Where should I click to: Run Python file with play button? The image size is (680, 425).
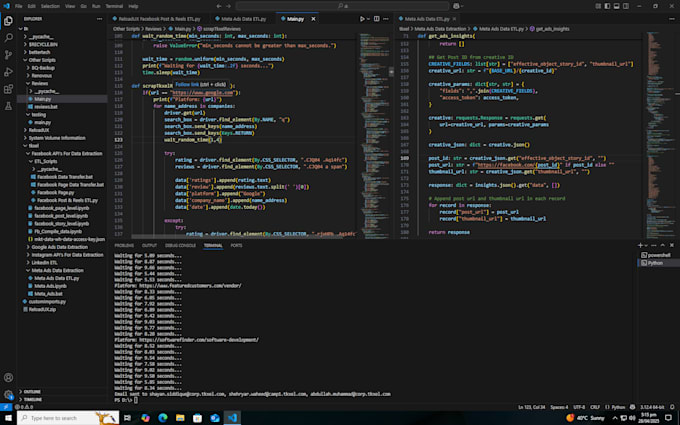(x=362, y=19)
